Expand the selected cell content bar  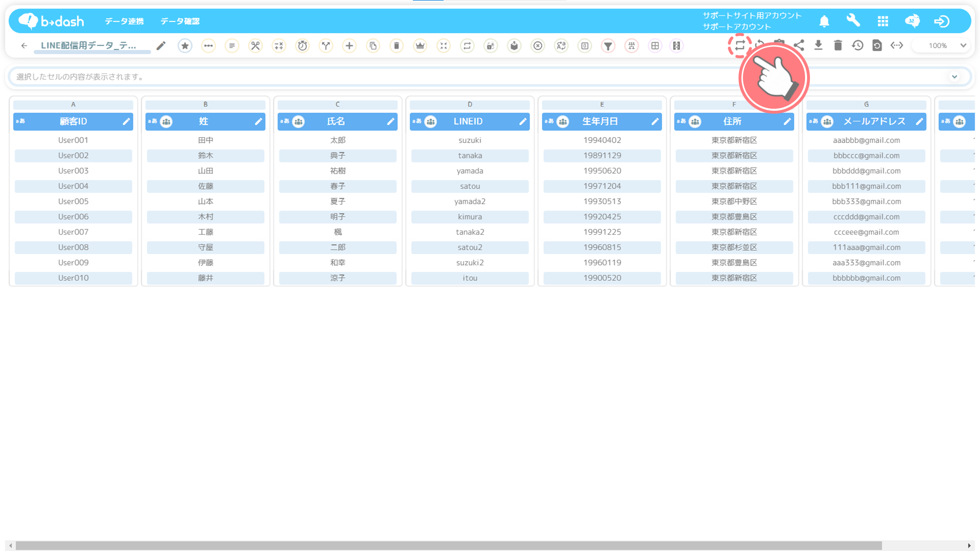point(954,77)
